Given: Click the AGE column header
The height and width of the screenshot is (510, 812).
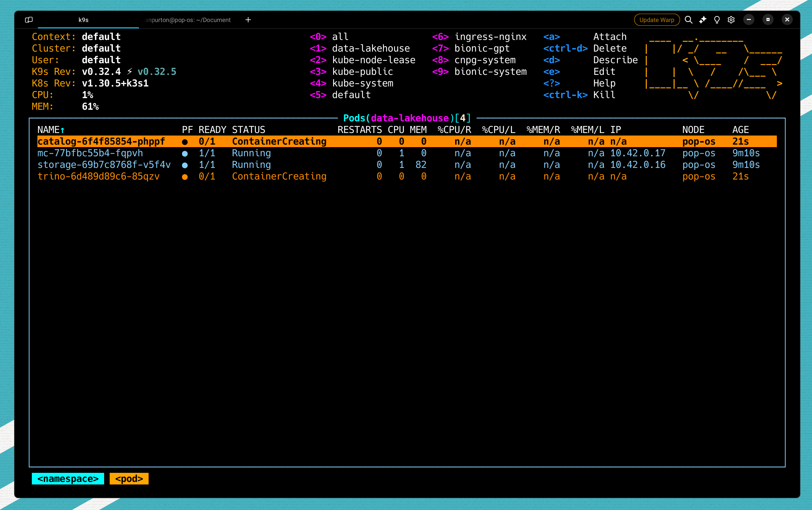Looking at the screenshot, I should click(x=740, y=130).
